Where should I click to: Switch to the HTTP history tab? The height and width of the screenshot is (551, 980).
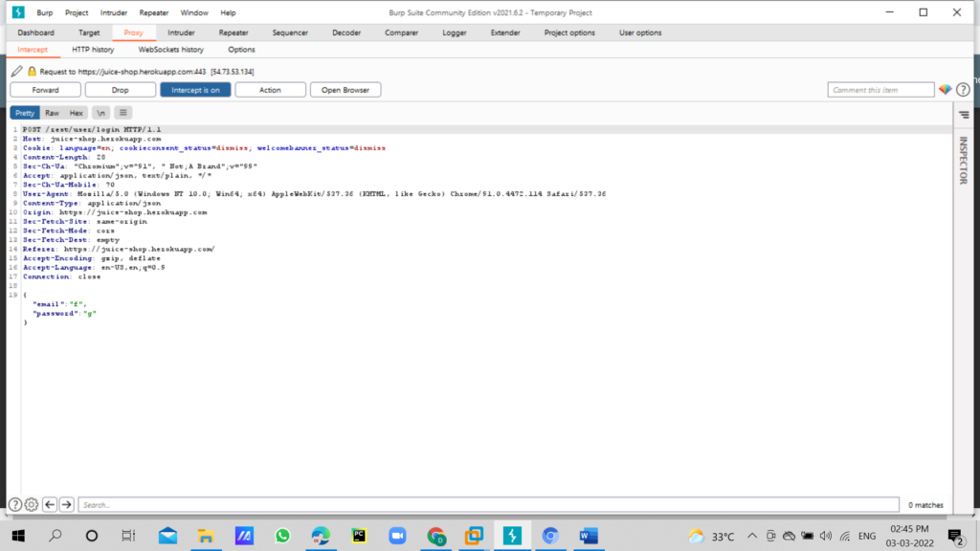(x=93, y=50)
